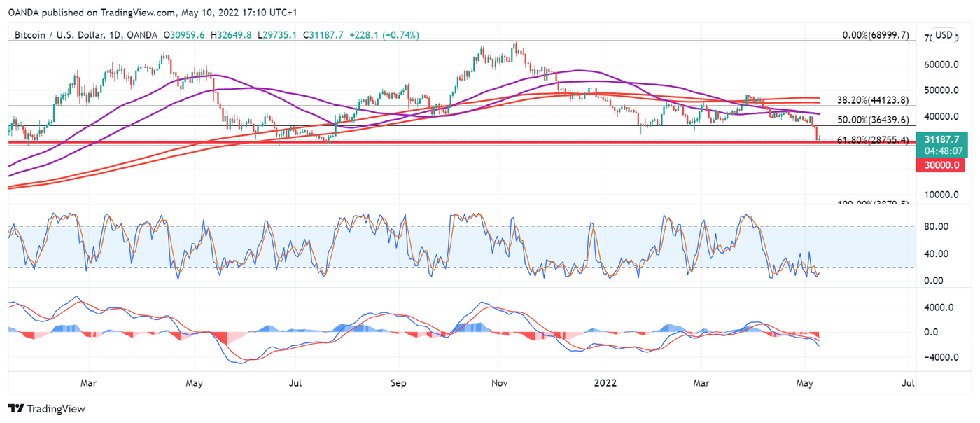The height and width of the screenshot is (423, 980).
Task: Click the 0.00%(68999.7) Fibonacci level label
Action: (875, 35)
